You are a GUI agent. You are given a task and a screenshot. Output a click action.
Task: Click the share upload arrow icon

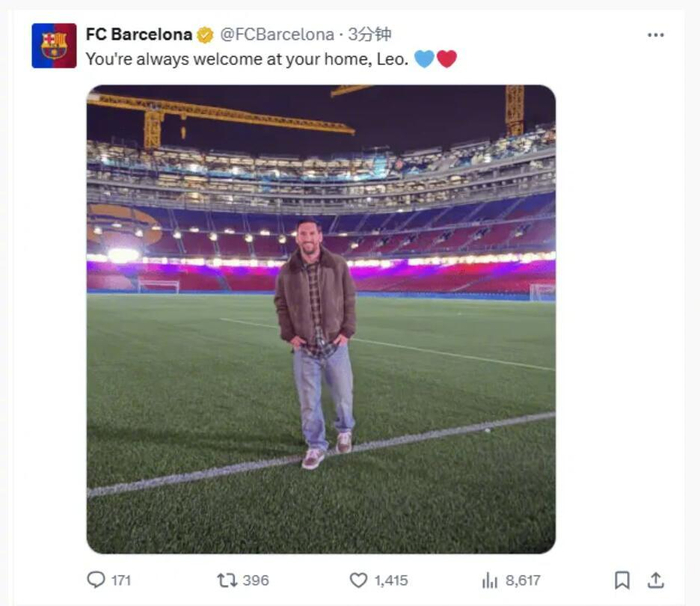tap(656, 580)
